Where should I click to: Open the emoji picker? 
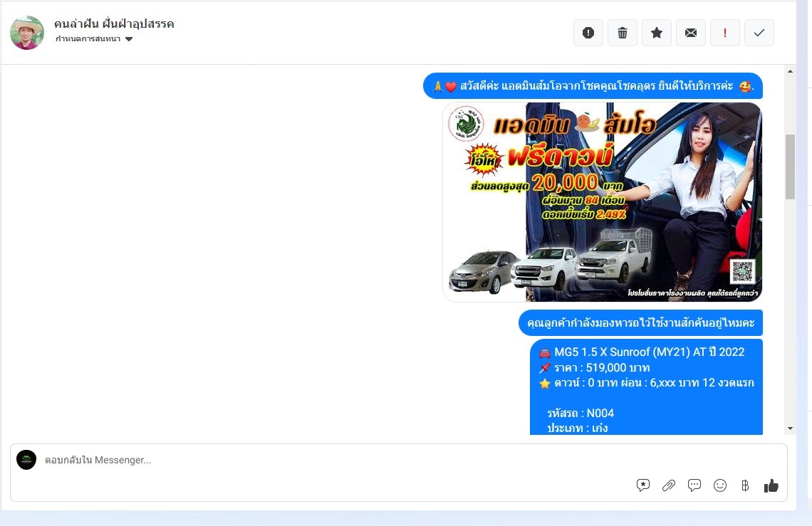pos(719,485)
